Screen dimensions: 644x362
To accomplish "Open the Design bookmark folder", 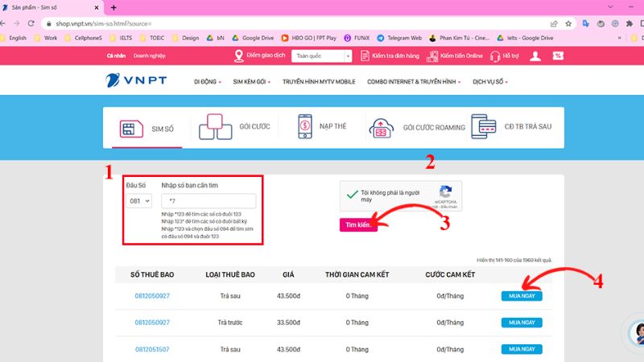I will pyautogui.click(x=186, y=38).
